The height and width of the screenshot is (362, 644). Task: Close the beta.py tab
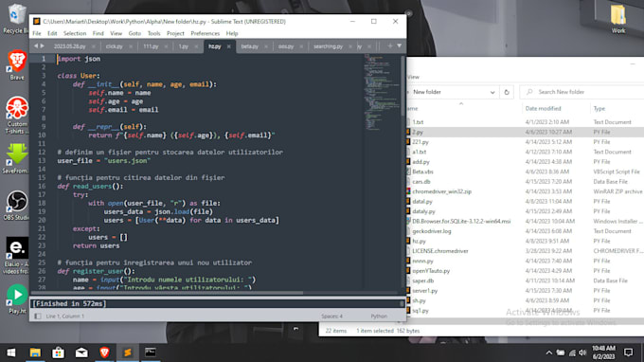click(266, 46)
